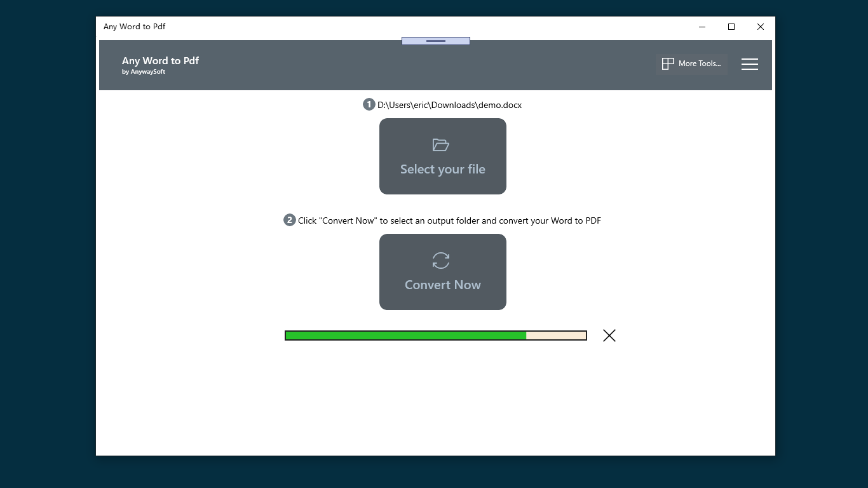Image resolution: width=868 pixels, height=488 pixels.
Task: Minimize the Any Word to Pdf window
Action: point(702,27)
